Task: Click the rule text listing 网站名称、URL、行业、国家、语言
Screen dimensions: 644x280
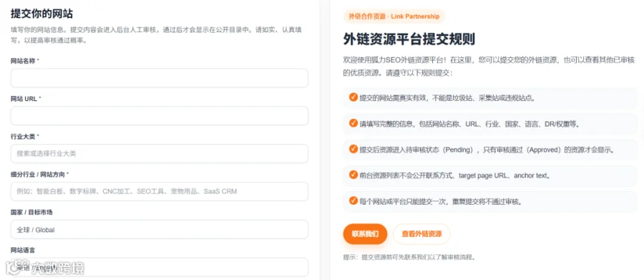Action: click(x=470, y=124)
